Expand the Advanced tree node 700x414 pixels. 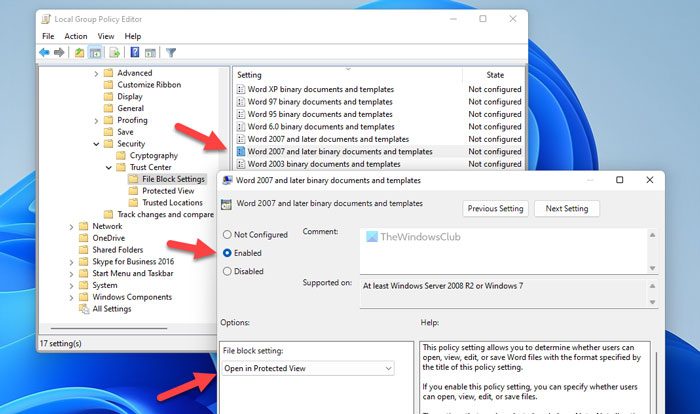(96, 73)
